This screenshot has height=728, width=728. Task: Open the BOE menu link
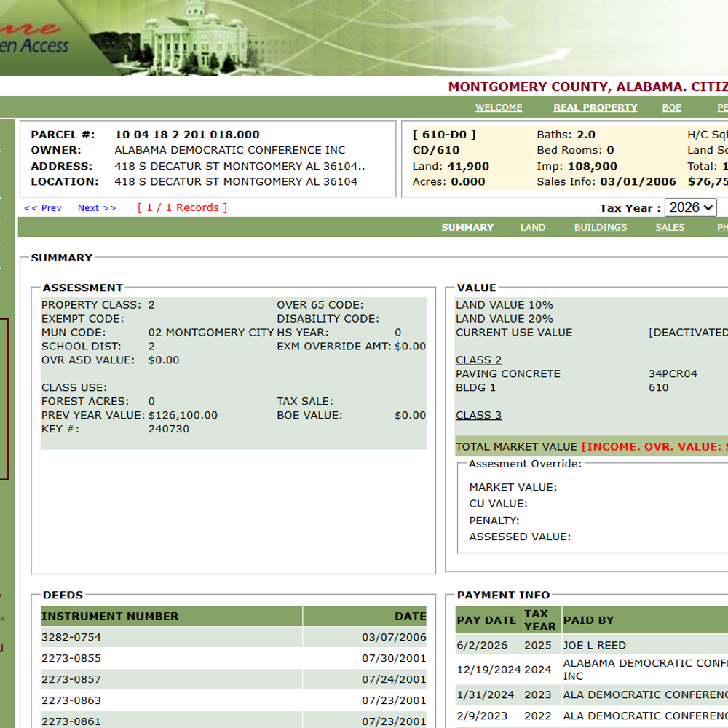pos(671,108)
